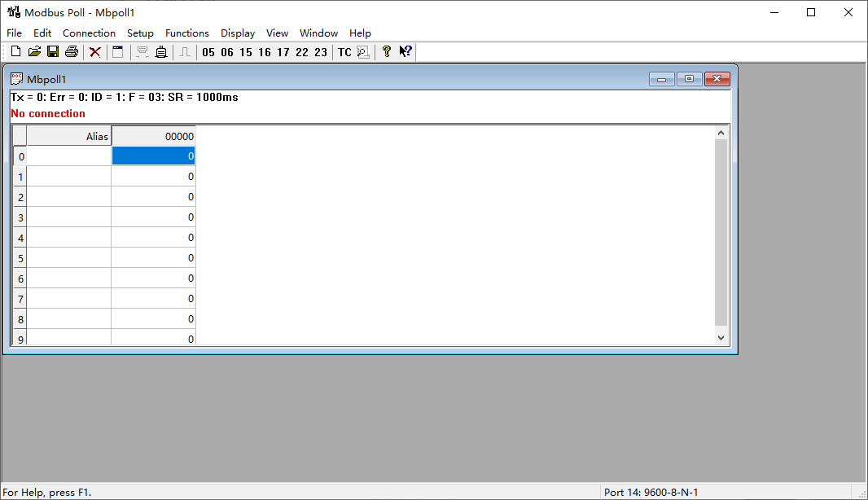Click row header number 5

[20, 258]
